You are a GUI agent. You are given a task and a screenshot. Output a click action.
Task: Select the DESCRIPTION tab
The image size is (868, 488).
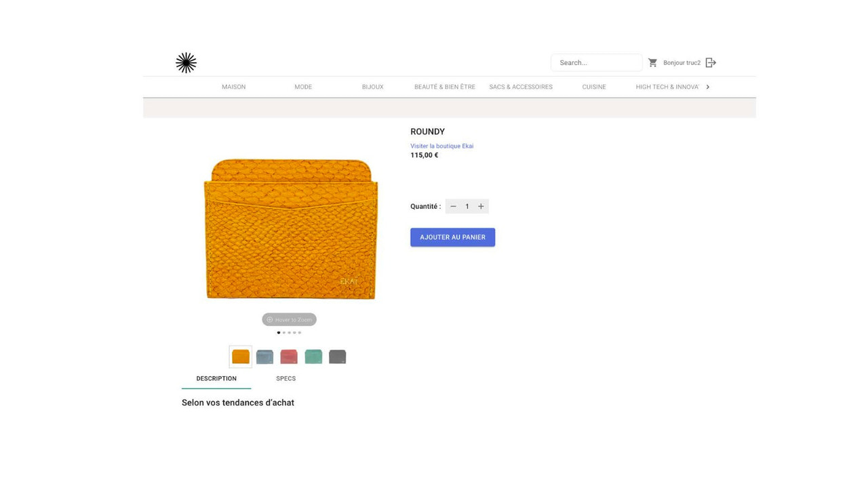pos(216,378)
